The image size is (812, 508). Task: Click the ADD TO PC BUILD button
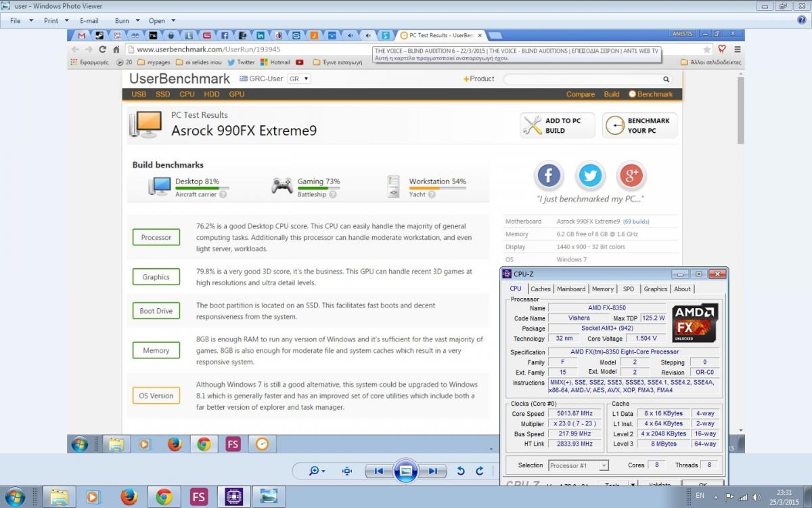click(558, 125)
